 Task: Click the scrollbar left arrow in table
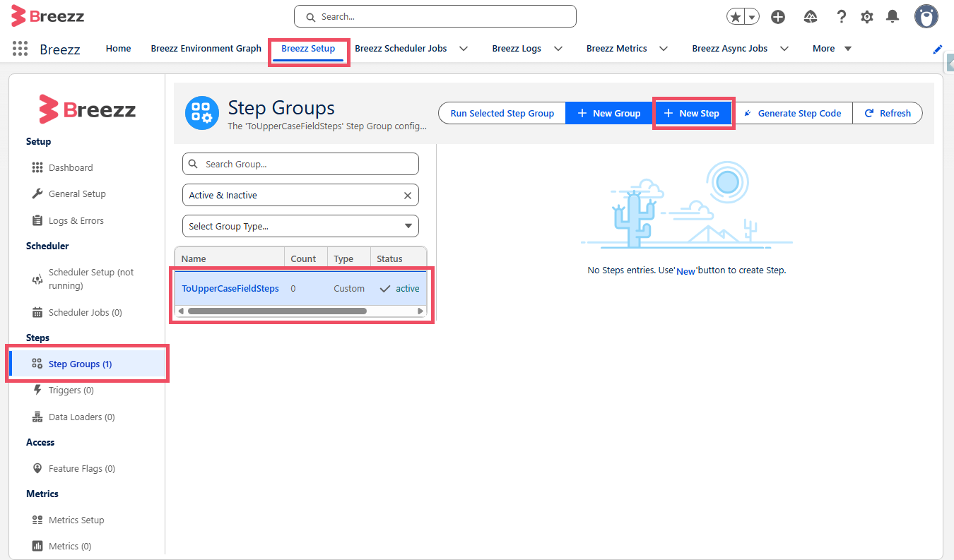point(181,311)
